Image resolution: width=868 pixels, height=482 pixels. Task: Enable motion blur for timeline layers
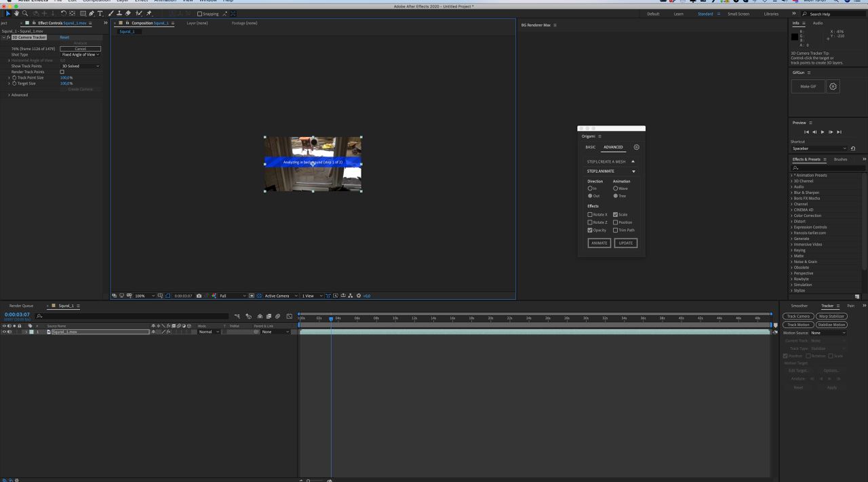pyautogui.click(x=277, y=316)
